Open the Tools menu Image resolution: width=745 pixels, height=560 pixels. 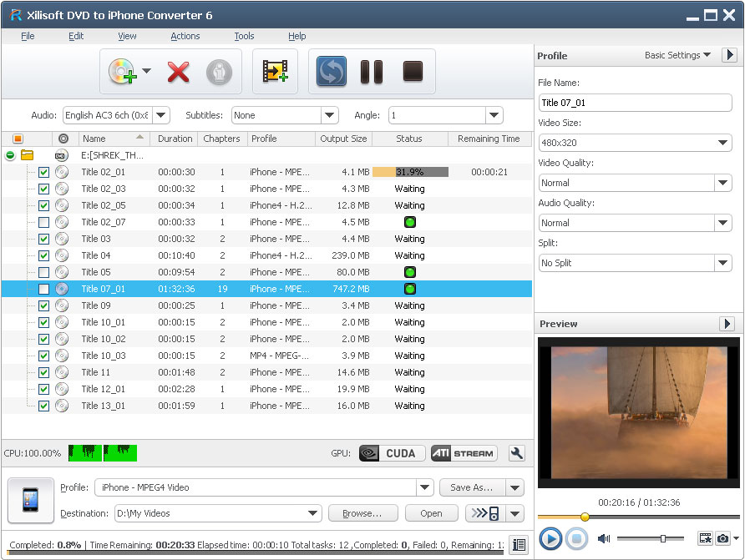pos(244,36)
